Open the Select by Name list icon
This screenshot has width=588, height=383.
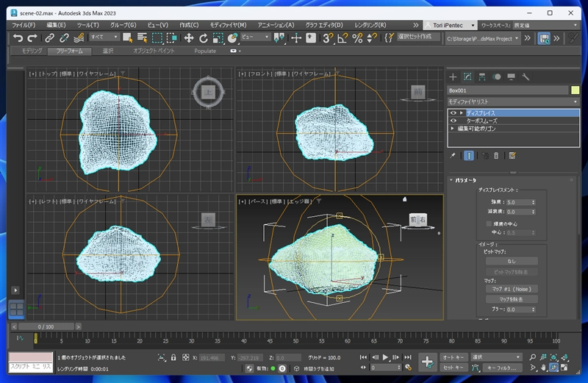click(142, 38)
